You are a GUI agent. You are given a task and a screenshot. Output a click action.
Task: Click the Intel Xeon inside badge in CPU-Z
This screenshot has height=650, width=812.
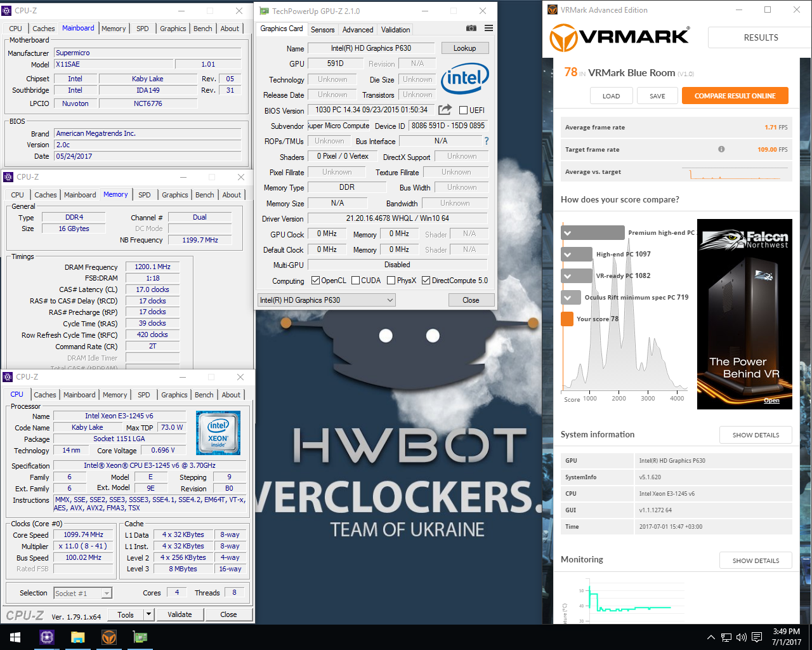218,433
